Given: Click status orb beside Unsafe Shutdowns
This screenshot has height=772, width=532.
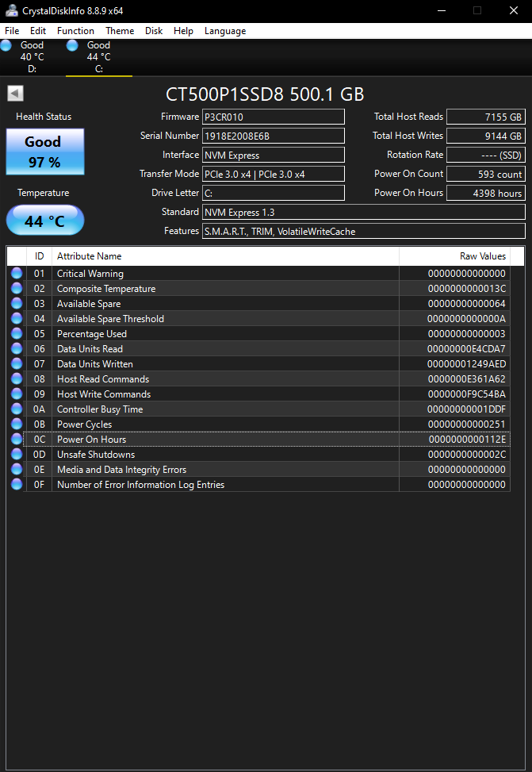Looking at the screenshot, I should [17, 454].
